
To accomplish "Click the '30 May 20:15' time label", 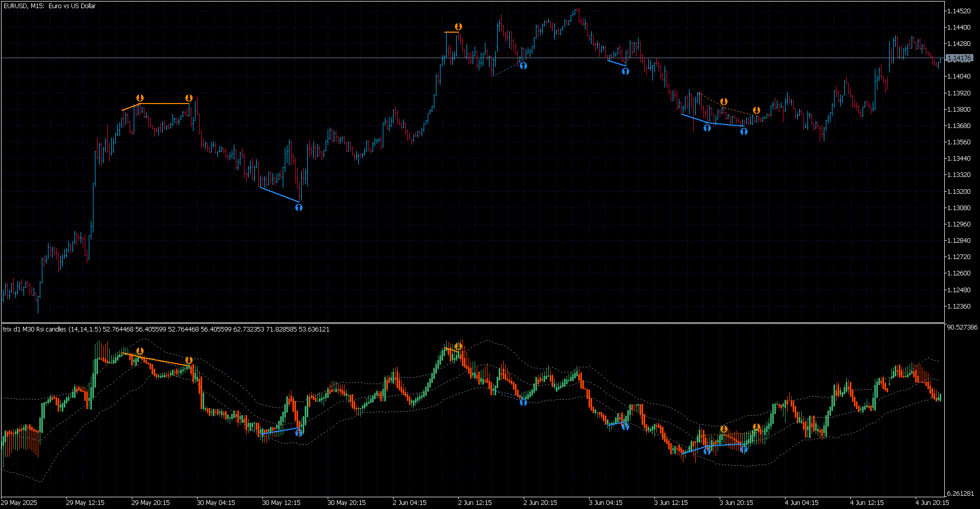I will [x=347, y=503].
